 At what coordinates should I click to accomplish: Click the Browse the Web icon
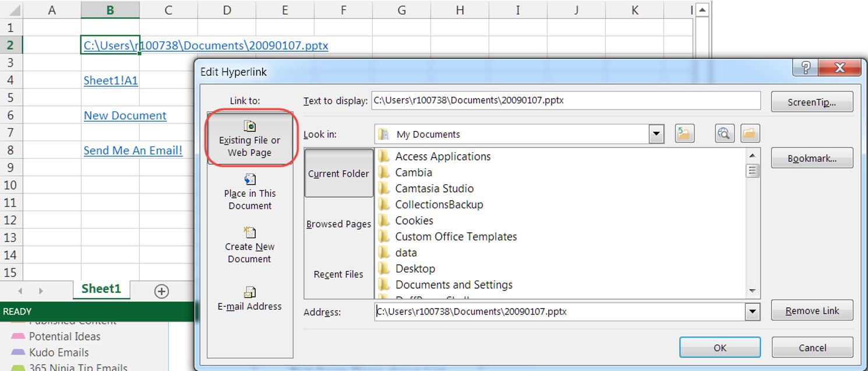(x=724, y=134)
